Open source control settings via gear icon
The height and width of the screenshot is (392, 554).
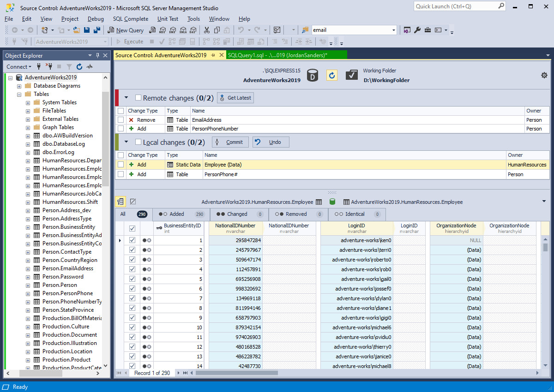tap(544, 75)
